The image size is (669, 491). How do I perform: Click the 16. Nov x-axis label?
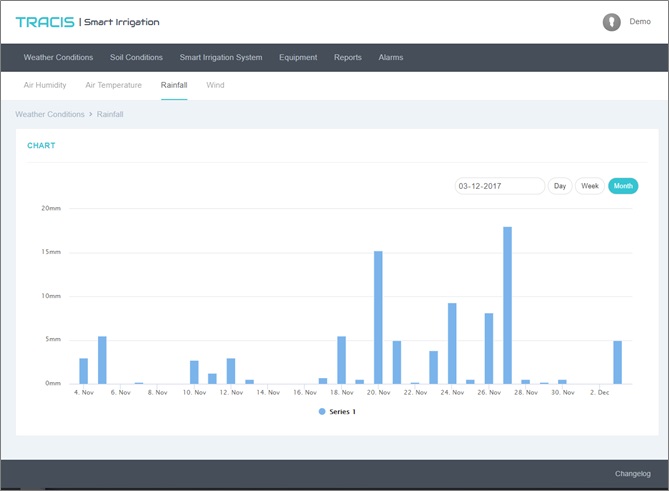pyautogui.click(x=305, y=392)
